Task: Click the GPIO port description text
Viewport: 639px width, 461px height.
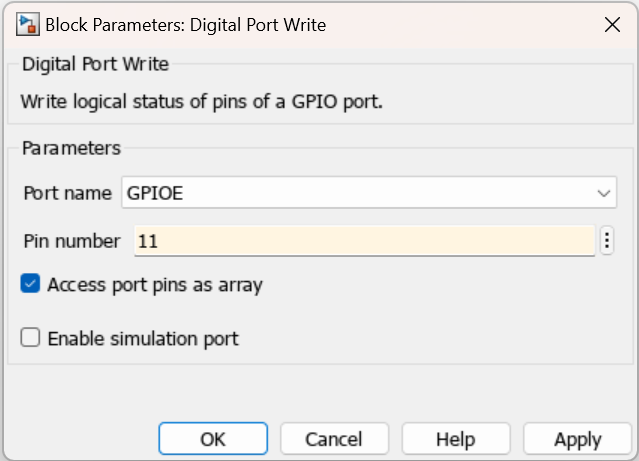Action: pos(201,102)
